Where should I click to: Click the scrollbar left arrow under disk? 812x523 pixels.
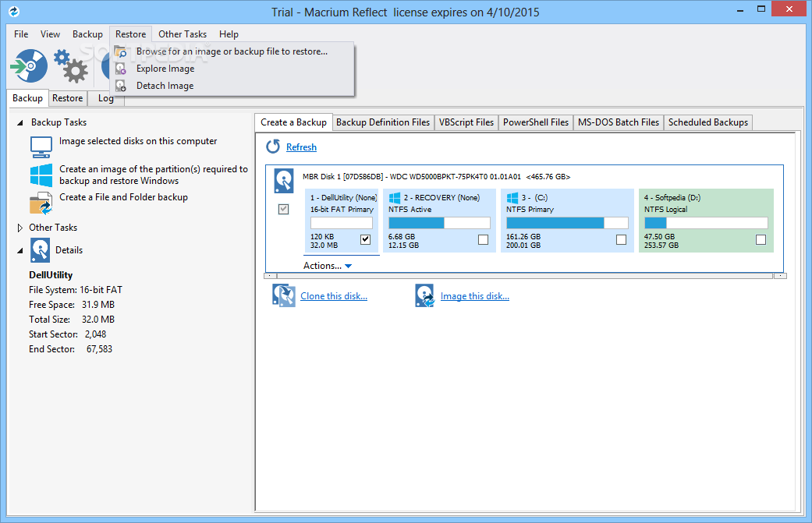coord(271,276)
